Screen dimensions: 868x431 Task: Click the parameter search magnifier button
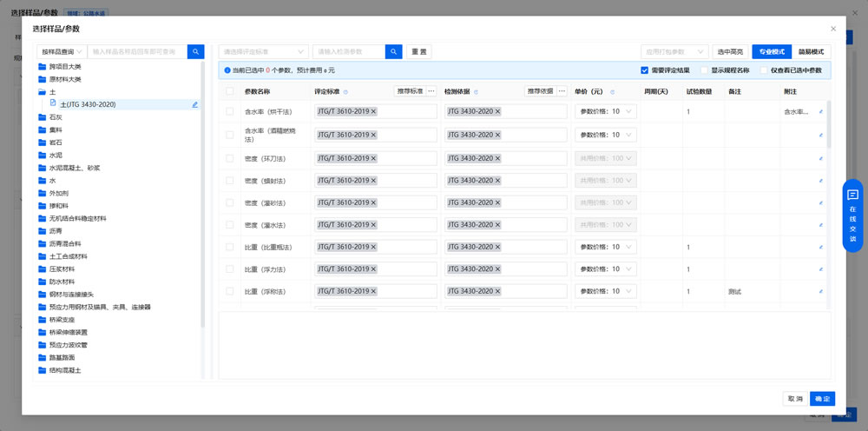point(393,52)
